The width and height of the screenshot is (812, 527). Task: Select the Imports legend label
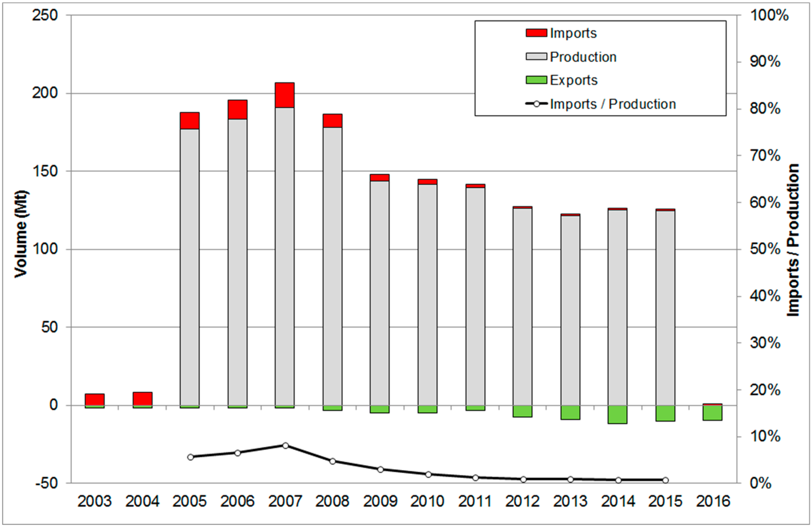(573, 33)
